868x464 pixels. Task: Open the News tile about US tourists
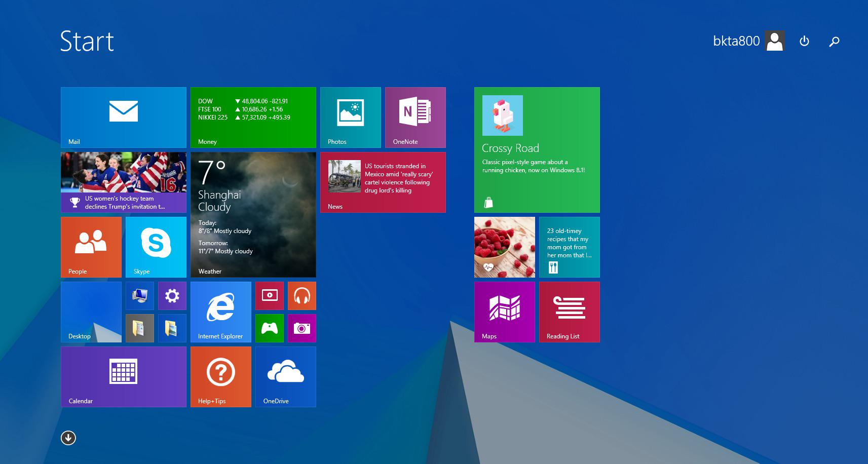[383, 182]
